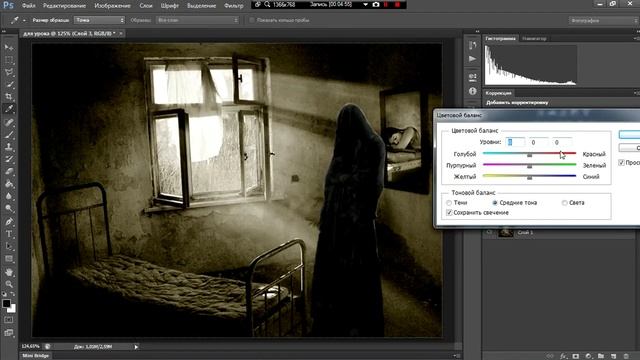Hide the Слой 1 layer
Viewport: 640px width, 360px height.
click(489, 232)
